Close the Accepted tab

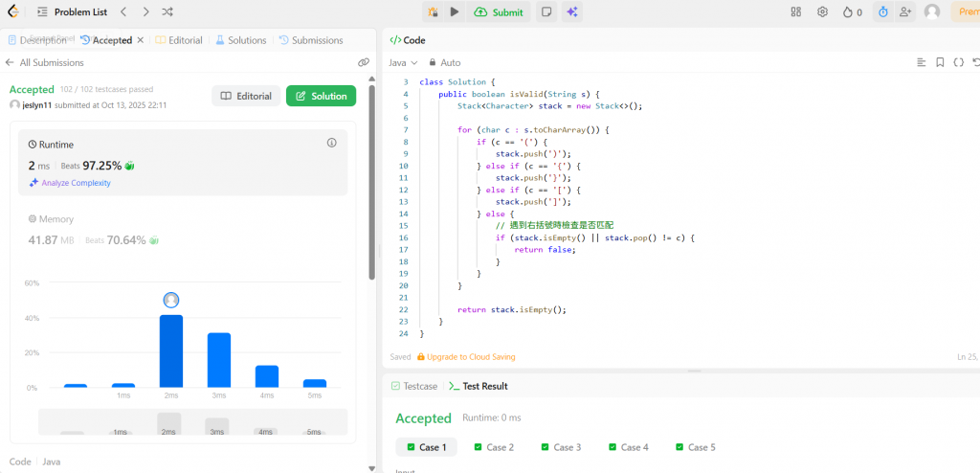(140, 40)
